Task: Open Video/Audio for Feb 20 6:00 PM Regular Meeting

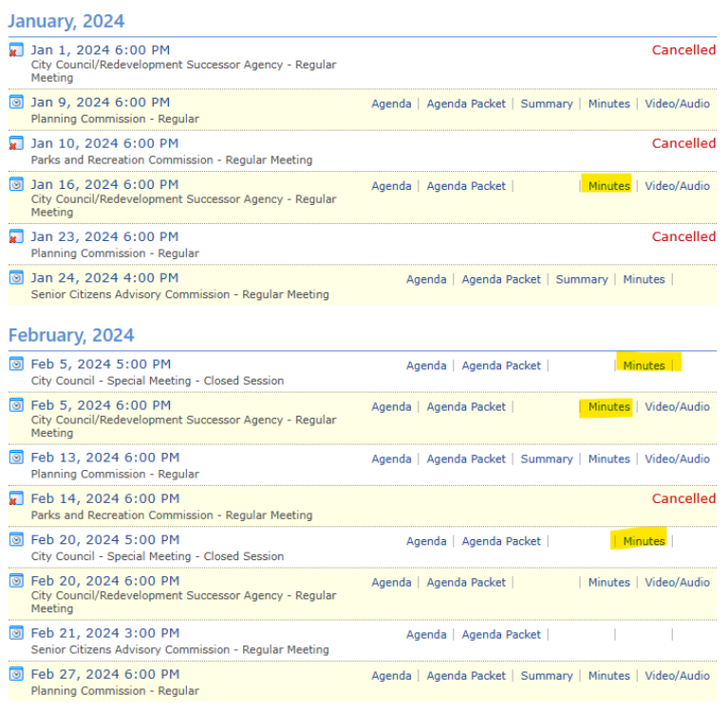Action: click(678, 582)
